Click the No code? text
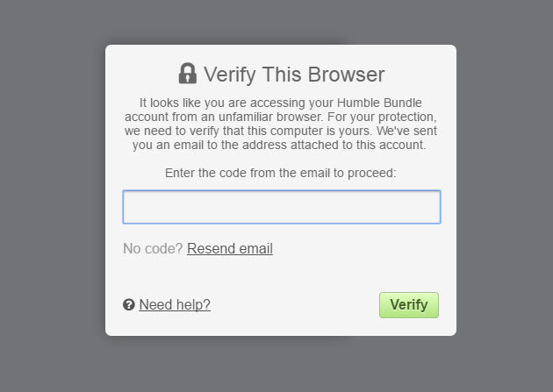The width and height of the screenshot is (553, 392). (x=153, y=249)
